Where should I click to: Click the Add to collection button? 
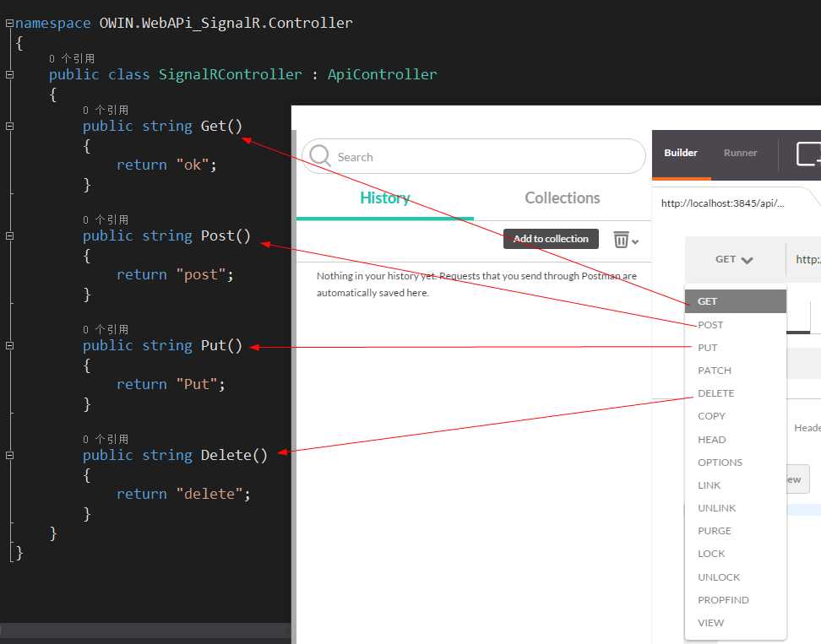[551, 239]
